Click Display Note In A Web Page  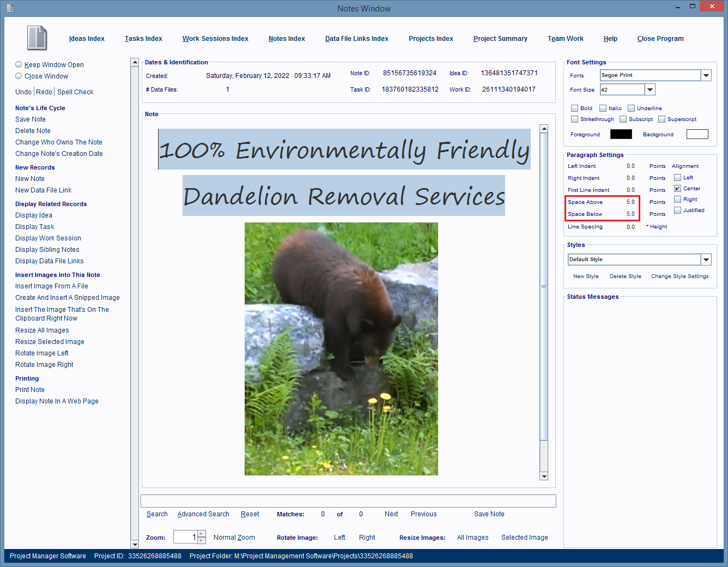57,401
